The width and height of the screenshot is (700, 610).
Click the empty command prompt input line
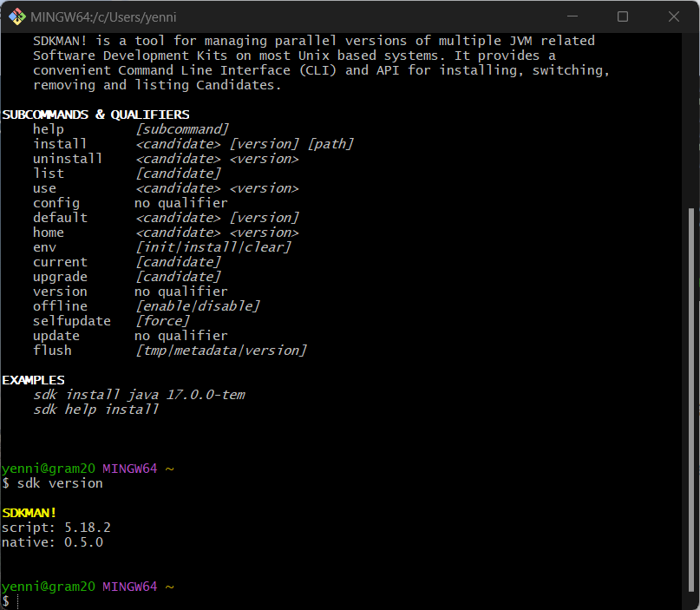coord(343,601)
